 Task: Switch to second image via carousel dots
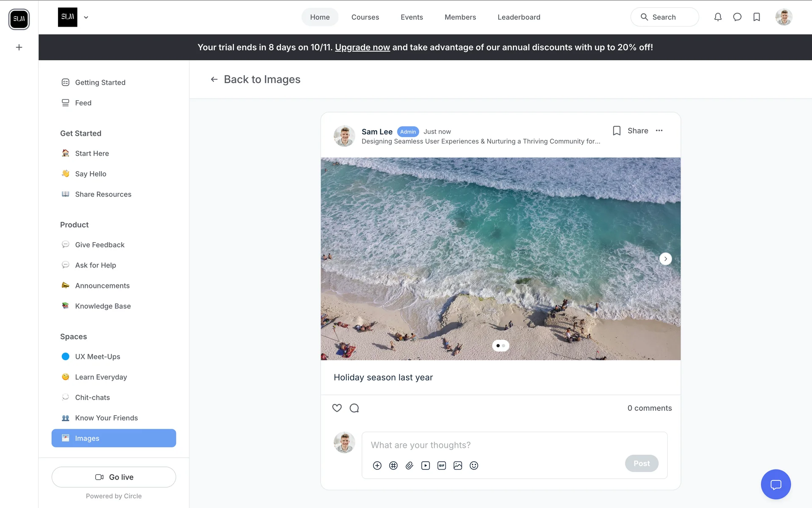tap(504, 346)
